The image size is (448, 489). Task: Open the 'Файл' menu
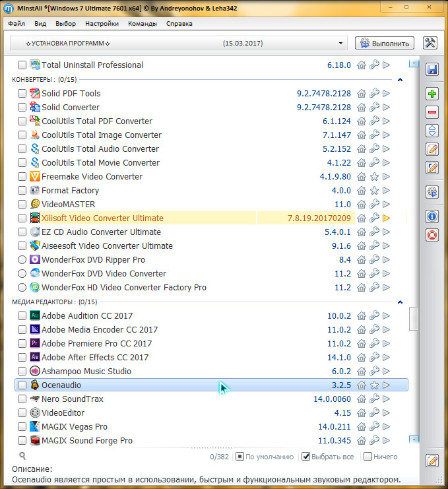coord(16,24)
